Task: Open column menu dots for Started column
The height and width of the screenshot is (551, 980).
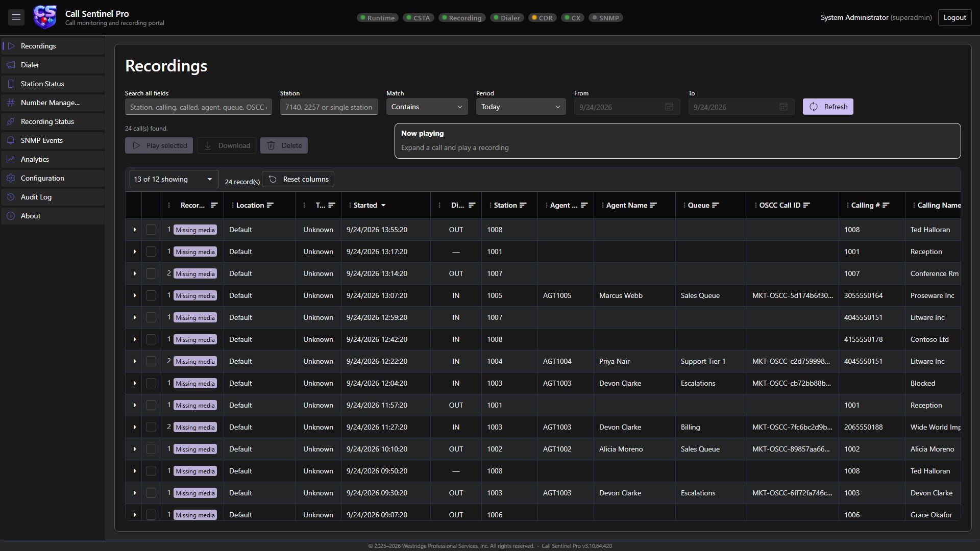Action: tap(350, 206)
